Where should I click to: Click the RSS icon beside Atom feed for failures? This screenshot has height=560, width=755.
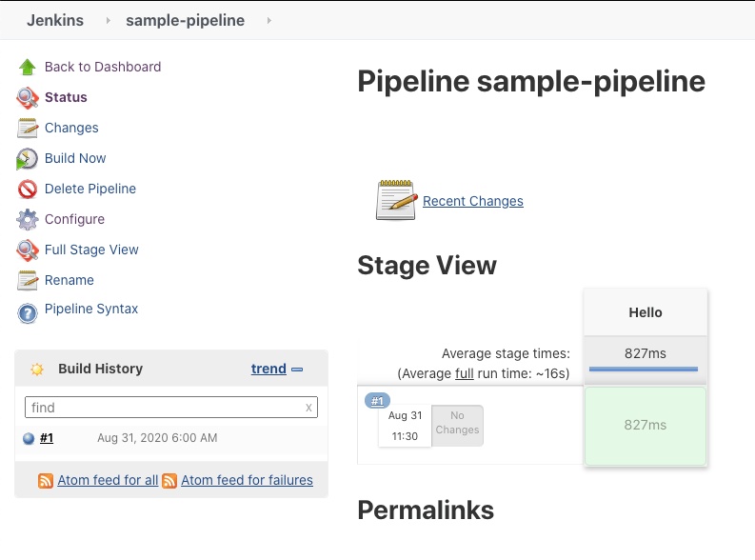pyautogui.click(x=169, y=481)
